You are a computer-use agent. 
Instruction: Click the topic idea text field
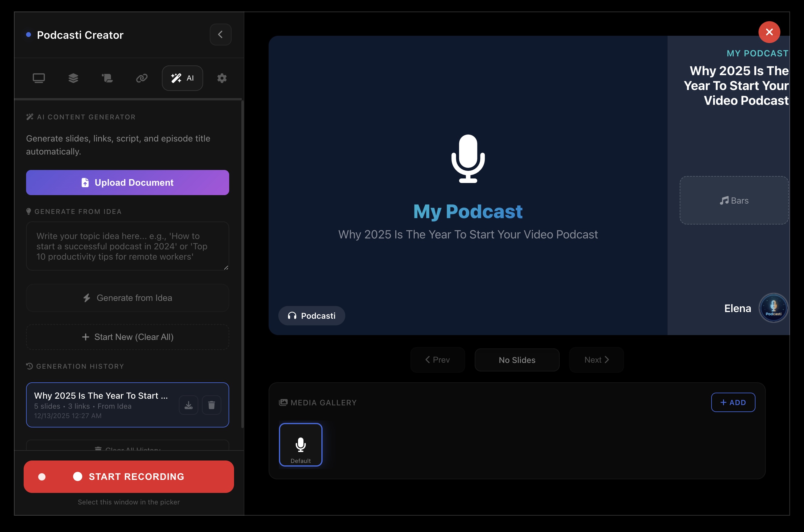[x=128, y=246]
